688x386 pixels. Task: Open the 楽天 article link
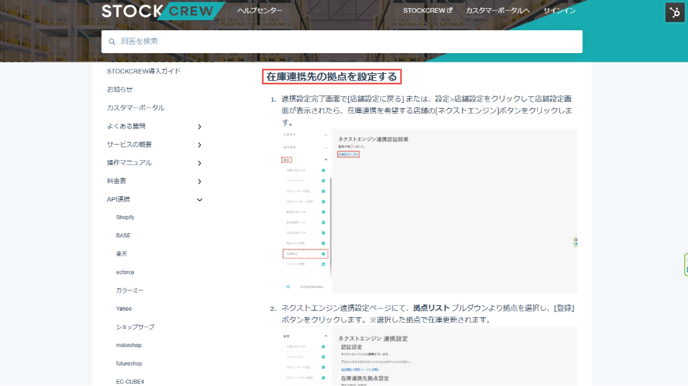point(122,254)
